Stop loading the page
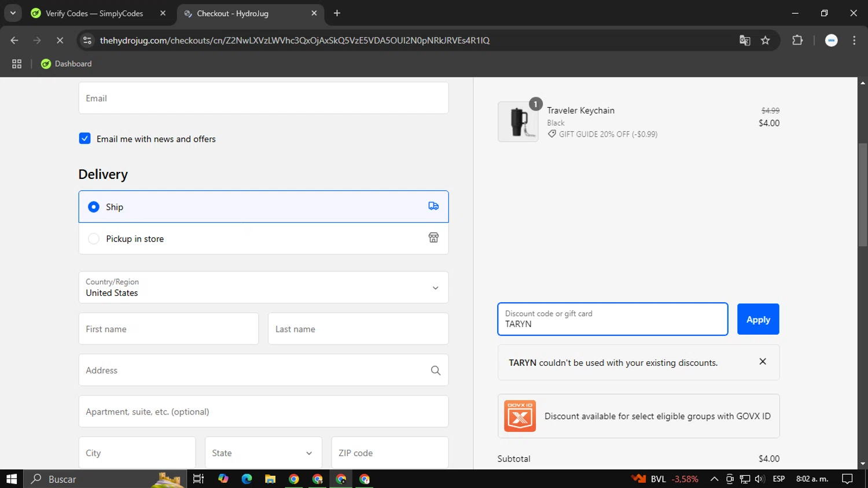Image resolution: width=868 pixels, height=488 pixels. (60, 41)
